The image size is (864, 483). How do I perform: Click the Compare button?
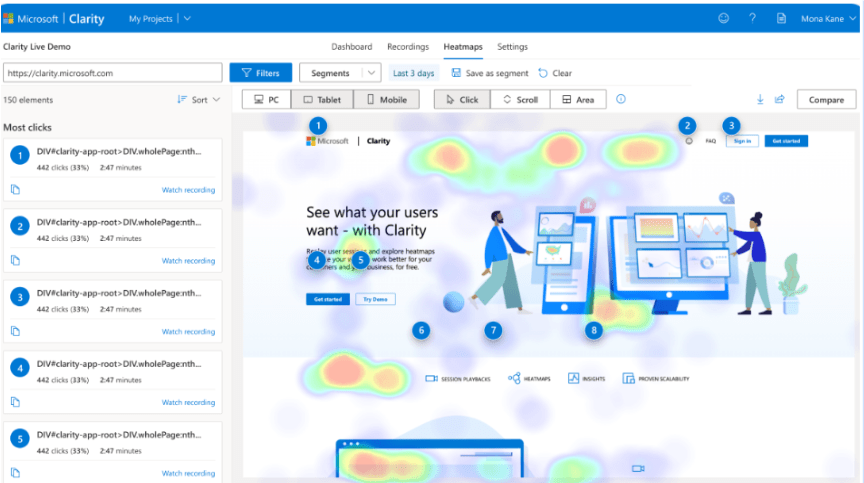[x=826, y=100]
